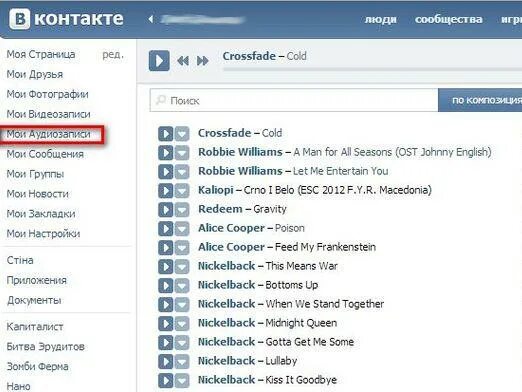Image resolution: width=522 pixels, height=392 pixels.
Task: Select the по композициям search tab
Action: point(480,100)
